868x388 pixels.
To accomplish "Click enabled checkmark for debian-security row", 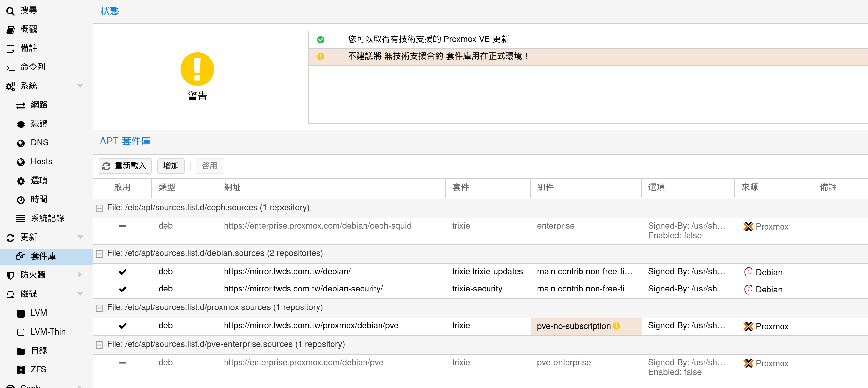I will click(x=123, y=289).
